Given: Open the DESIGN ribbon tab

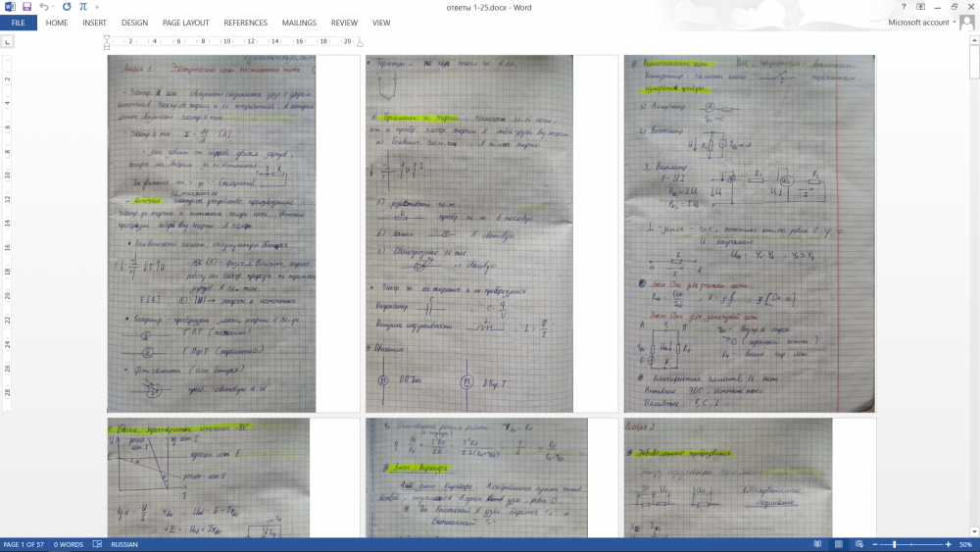Looking at the screenshot, I should [x=134, y=23].
